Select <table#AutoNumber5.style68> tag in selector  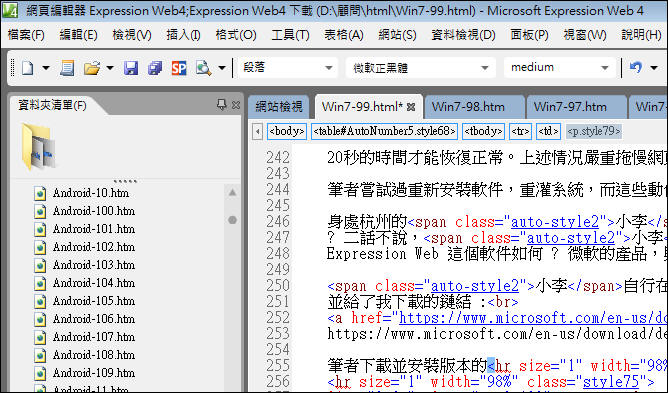[385, 131]
